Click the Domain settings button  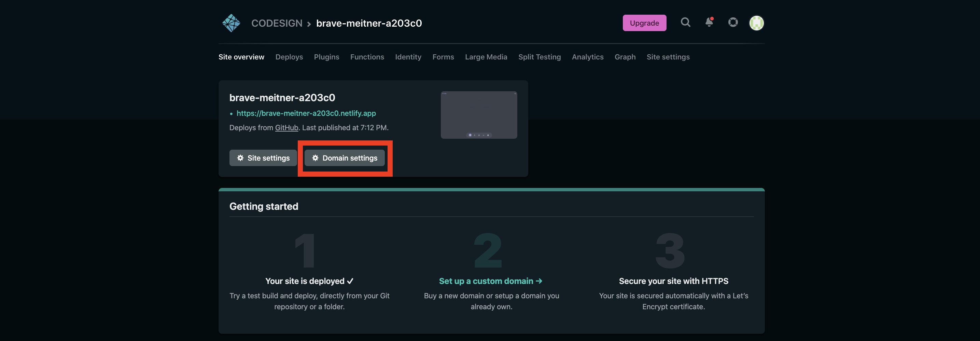344,158
